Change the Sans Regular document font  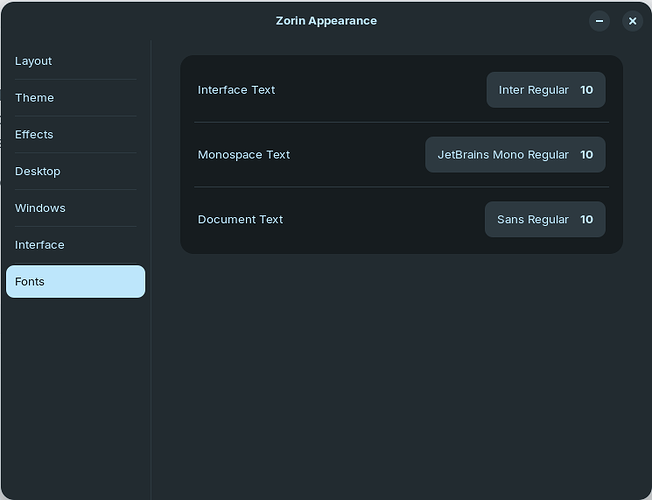point(545,220)
